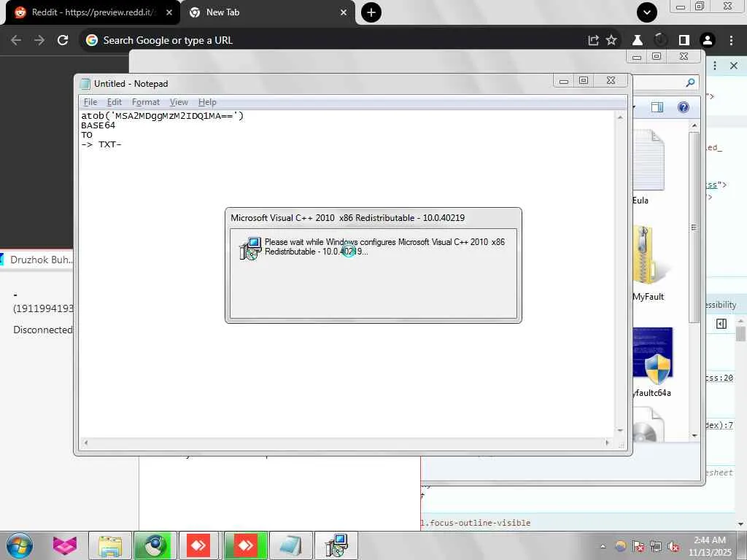747x560 pixels.
Task: Click Notepad's scroll up arrow
Action: point(620,117)
